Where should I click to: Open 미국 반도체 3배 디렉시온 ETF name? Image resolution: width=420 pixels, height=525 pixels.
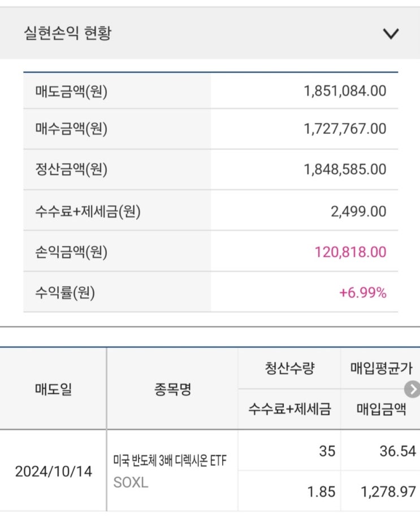click(x=170, y=461)
